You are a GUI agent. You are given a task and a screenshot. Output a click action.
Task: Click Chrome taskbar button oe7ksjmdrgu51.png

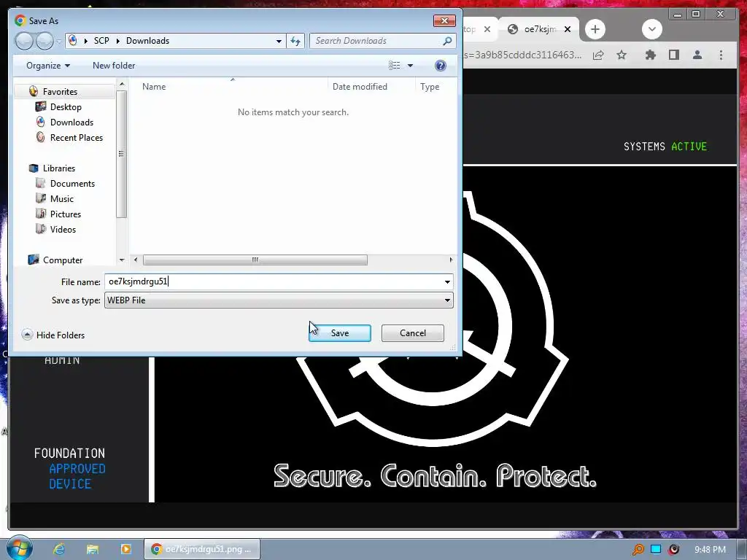[x=202, y=550]
